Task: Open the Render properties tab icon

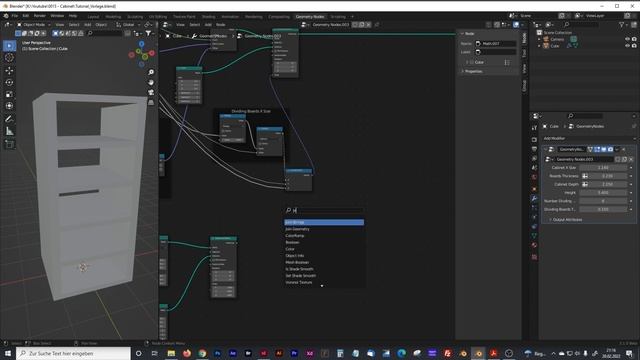Action: coord(534,140)
